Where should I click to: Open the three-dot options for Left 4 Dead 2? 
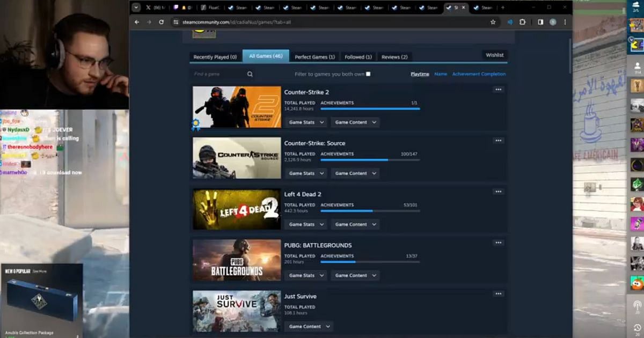pos(499,192)
